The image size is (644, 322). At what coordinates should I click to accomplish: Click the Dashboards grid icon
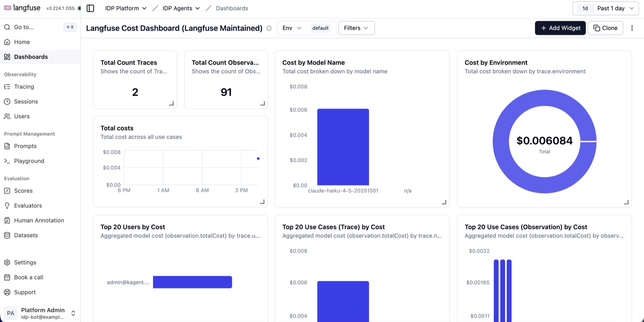click(x=7, y=57)
